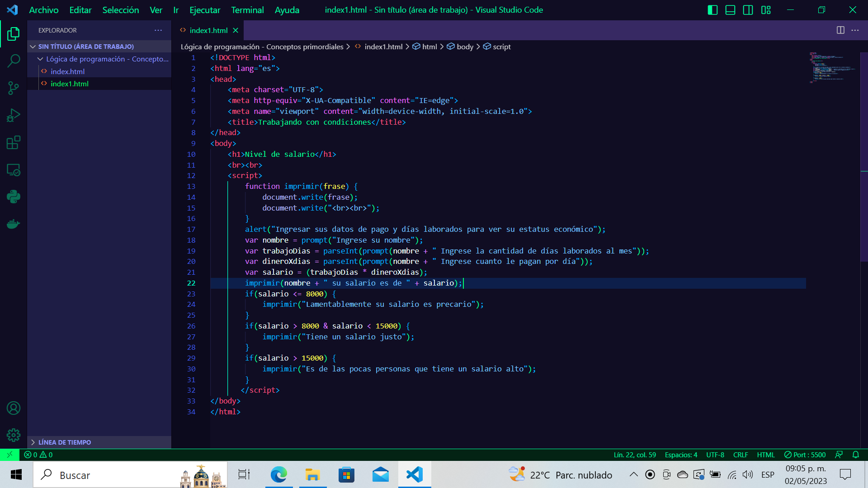
Task: Open Task View on taskbar
Action: tap(244, 474)
